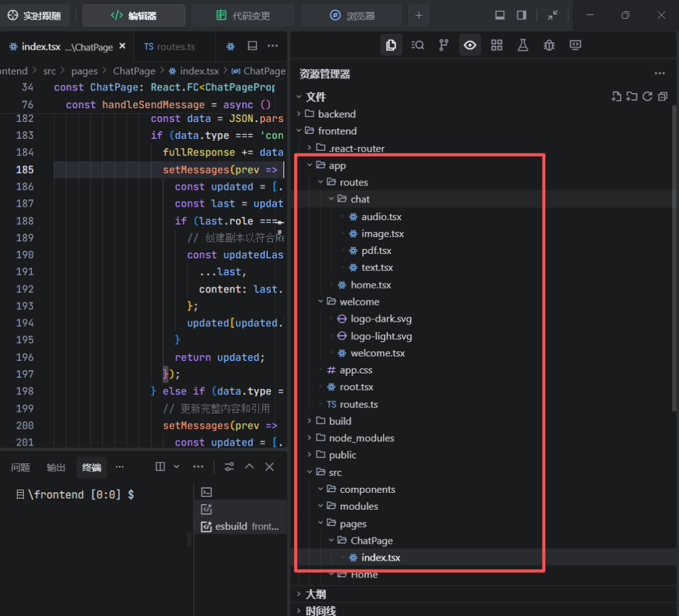Open the Extensions grid icon
Screen dimensions: 679x616
497,45
